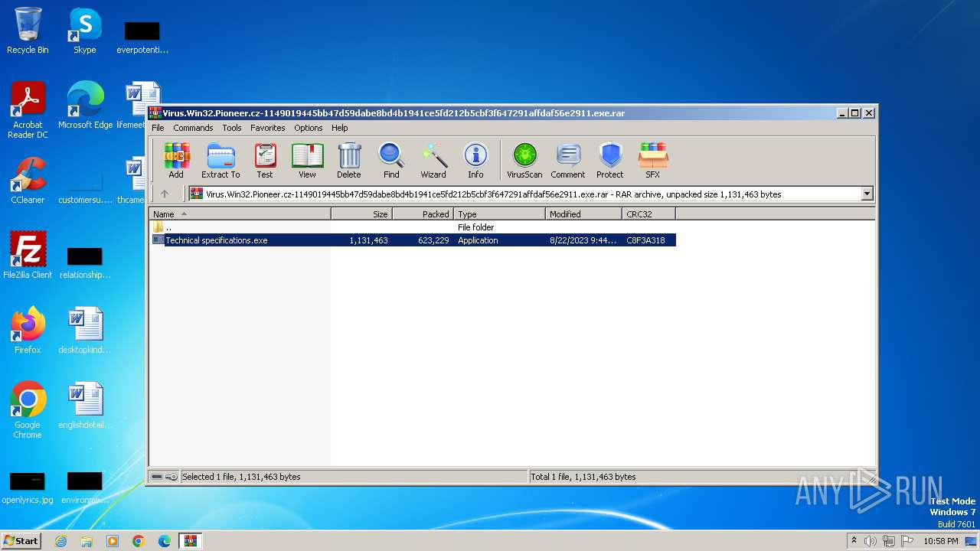Select Acrobat Reader DC desktop icon
This screenshot has height=551, width=980.
28,110
